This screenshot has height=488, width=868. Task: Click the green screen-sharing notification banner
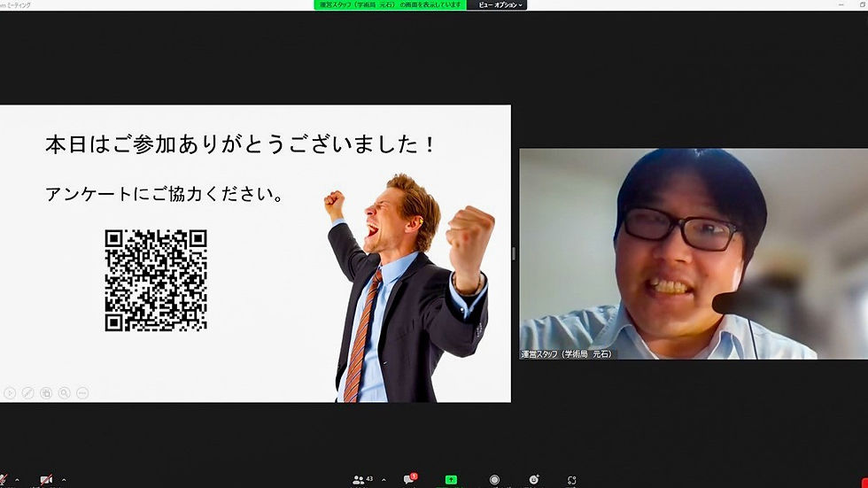[391, 5]
